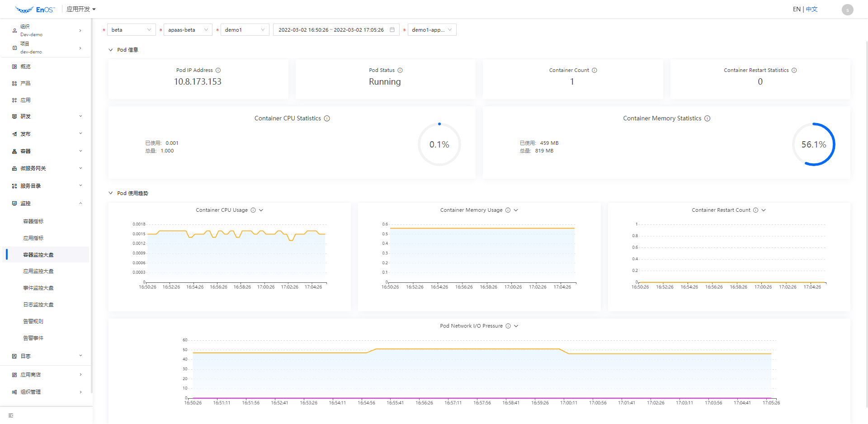Collapse the 监控 monitoring menu
This screenshot has height=424, width=868.
(x=80, y=203)
